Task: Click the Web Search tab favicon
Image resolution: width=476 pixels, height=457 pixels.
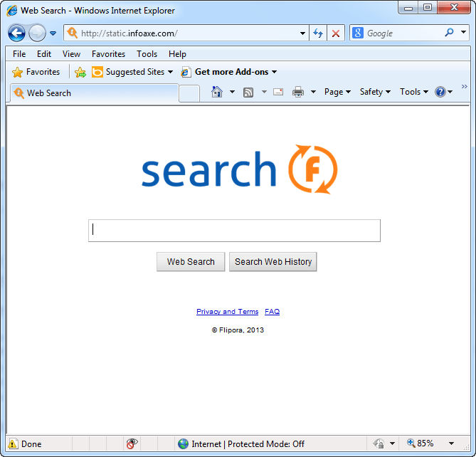Action: click(x=18, y=93)
